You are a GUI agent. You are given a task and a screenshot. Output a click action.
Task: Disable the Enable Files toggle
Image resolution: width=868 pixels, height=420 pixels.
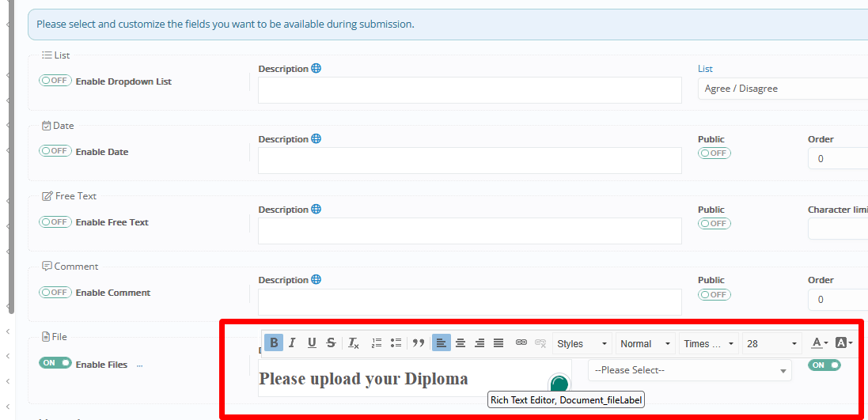[55, 363]
